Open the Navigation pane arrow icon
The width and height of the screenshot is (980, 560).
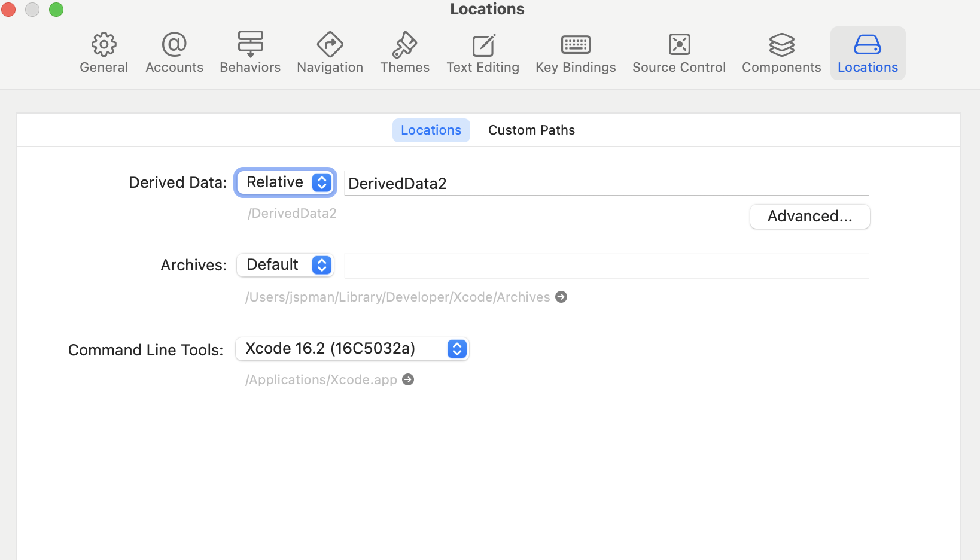[x=330, y=45]
